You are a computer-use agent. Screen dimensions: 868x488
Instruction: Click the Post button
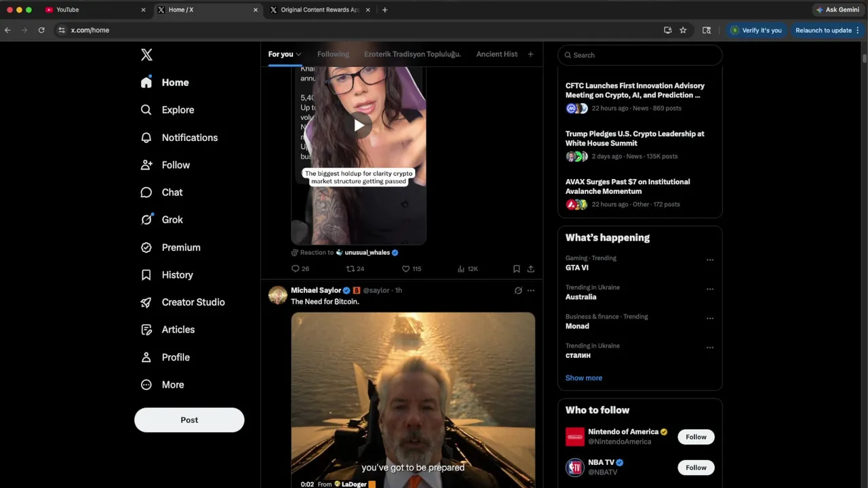tap(189, 420)
